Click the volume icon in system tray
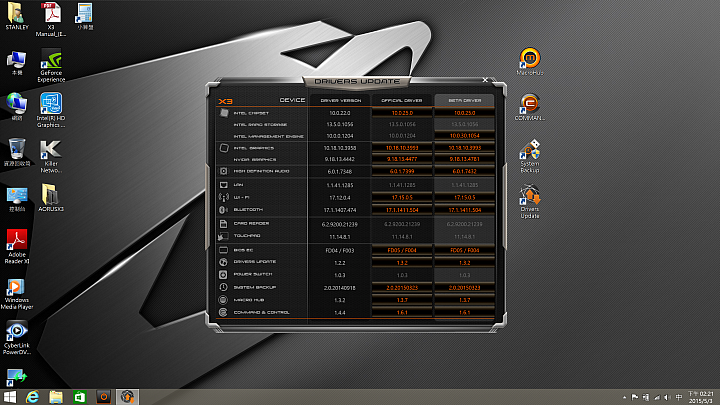 667,397
